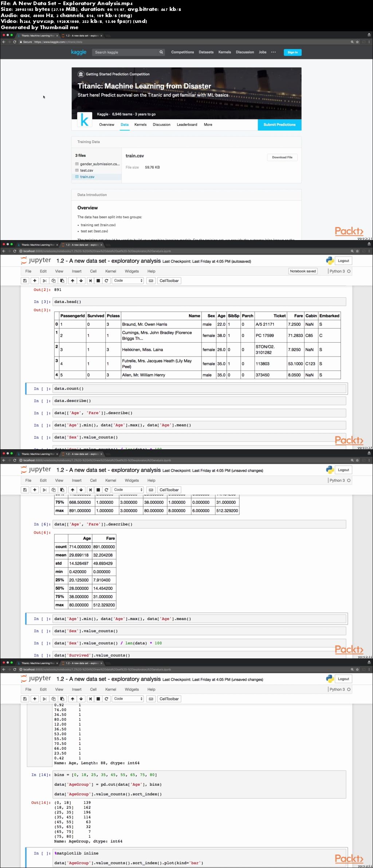Switch to '1.2 - A new data set' browser tab in Kaggle frame

tap(82, 36)
